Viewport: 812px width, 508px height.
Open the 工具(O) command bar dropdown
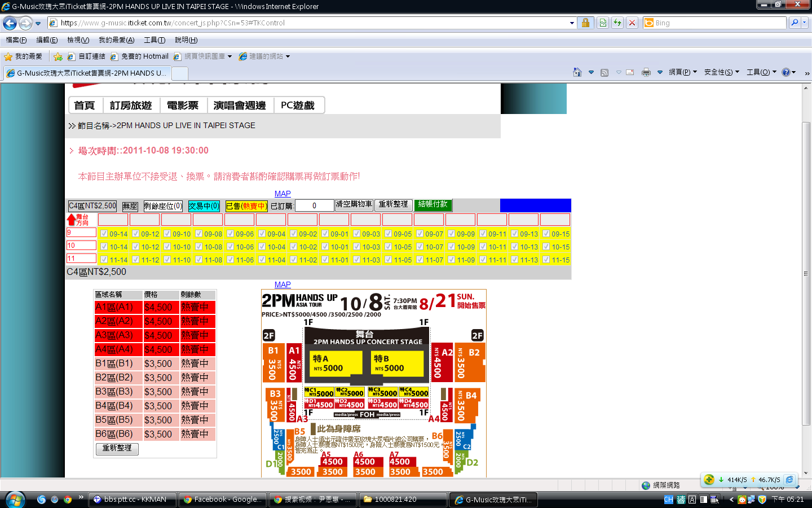click(x=761, y=72)
